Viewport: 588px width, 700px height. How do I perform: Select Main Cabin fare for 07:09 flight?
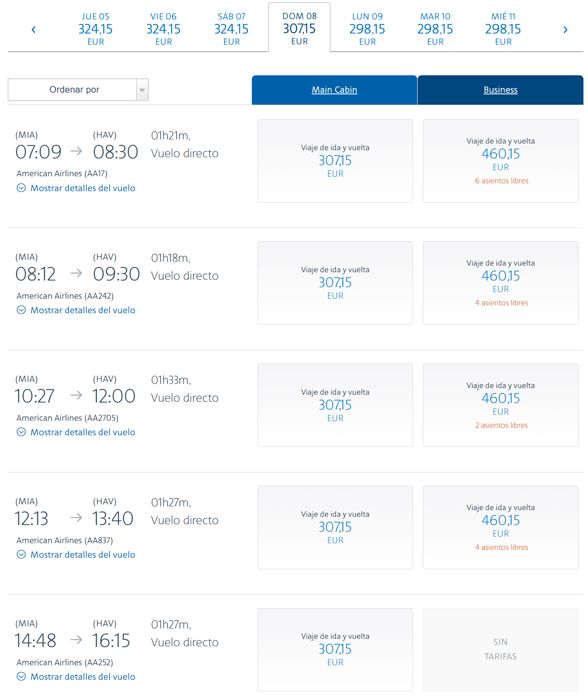pos(335,161)
